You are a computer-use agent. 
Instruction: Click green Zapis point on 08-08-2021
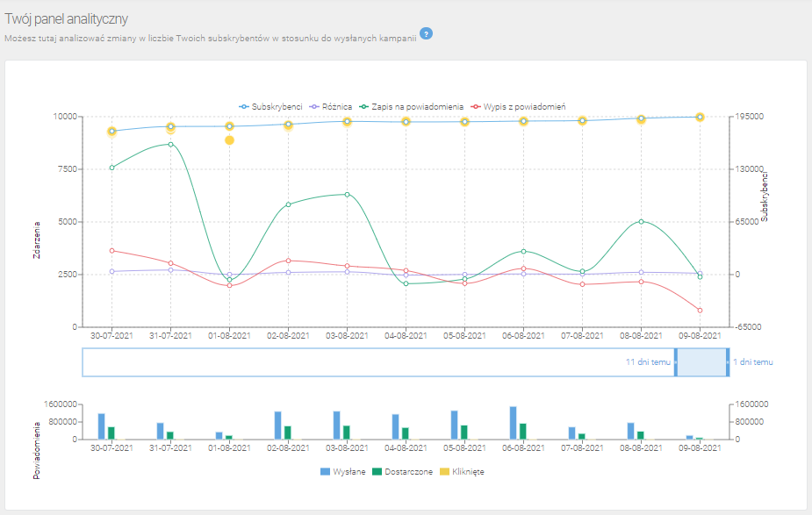641,221
